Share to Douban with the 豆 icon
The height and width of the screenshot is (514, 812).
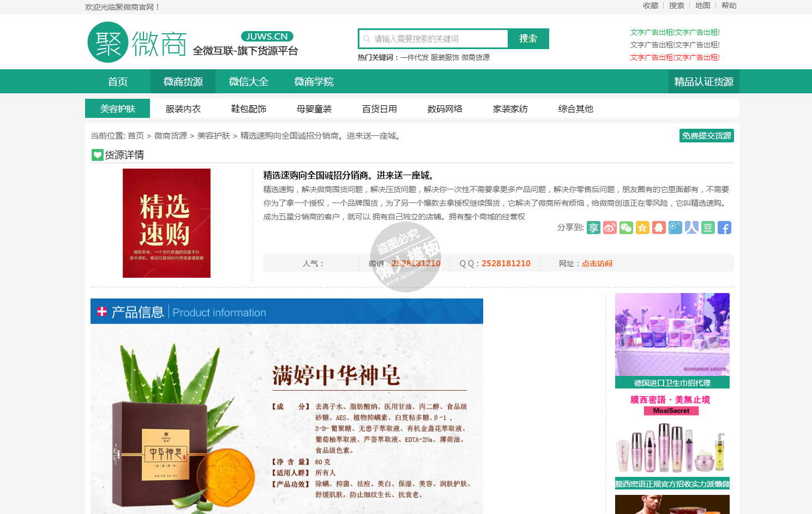(x=708, y=228)
